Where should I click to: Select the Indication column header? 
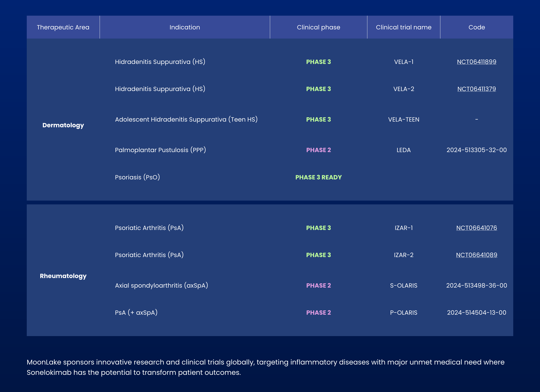click(185, 27)
